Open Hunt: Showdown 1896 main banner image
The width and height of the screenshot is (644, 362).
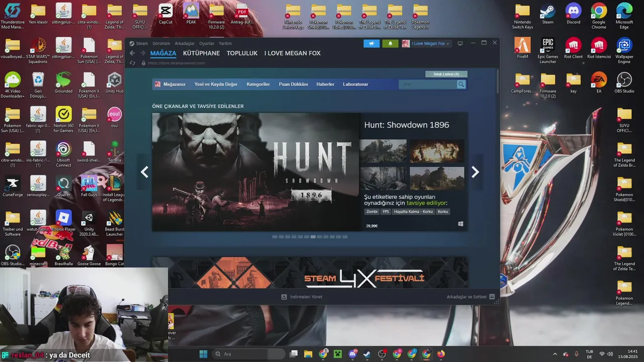tap(256, 171)
